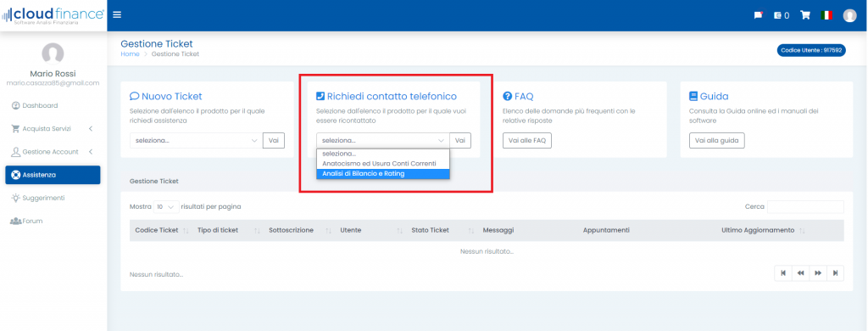Sort by Tipo di ticket column
Image resolution: width=868 pixels, height=331 pixels.
[x=227, y=230]
